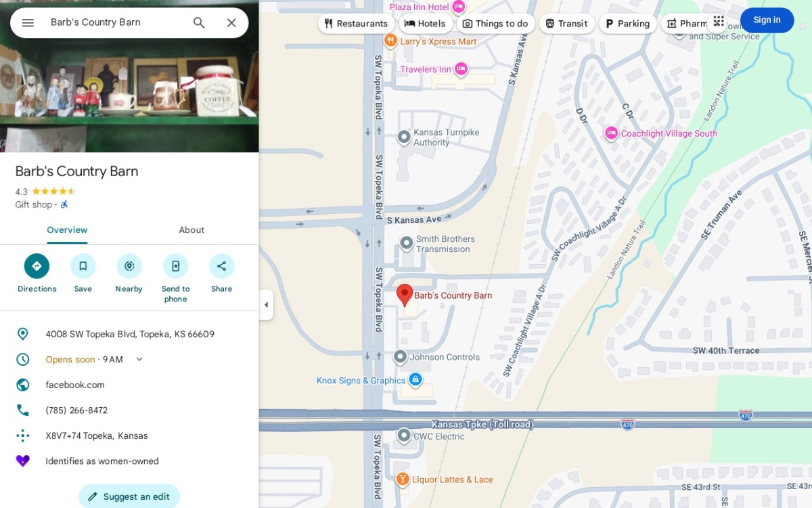Screen dimensions: 812x508
Task: Click phone number (785) 266-8472
Action: click(x=76, y=410)
